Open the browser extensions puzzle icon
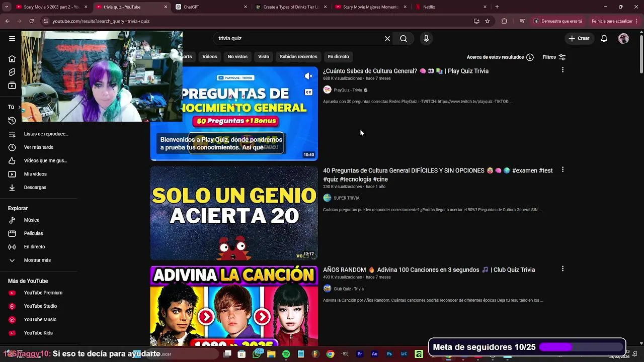 504,21
